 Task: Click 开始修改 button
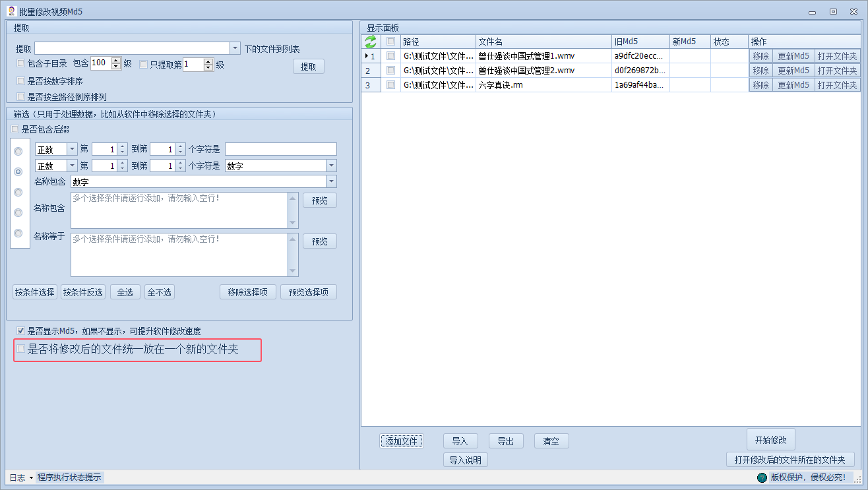click(771, 440)
